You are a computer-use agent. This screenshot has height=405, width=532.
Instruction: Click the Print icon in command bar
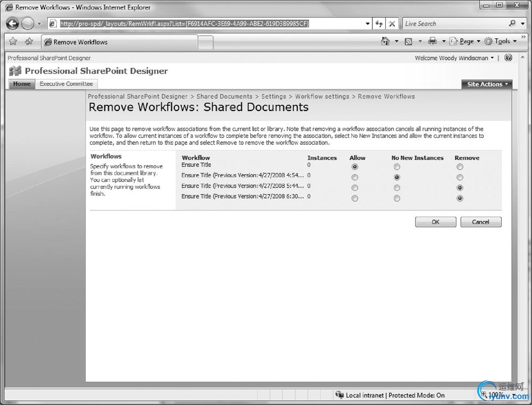pyautogui.click(x=432, y=42)
